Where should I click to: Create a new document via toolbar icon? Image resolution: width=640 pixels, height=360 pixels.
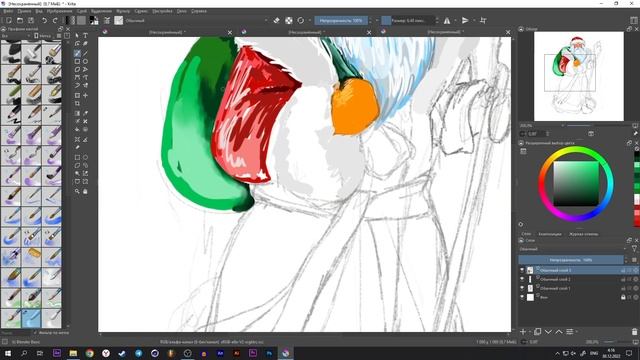(9, 20)
